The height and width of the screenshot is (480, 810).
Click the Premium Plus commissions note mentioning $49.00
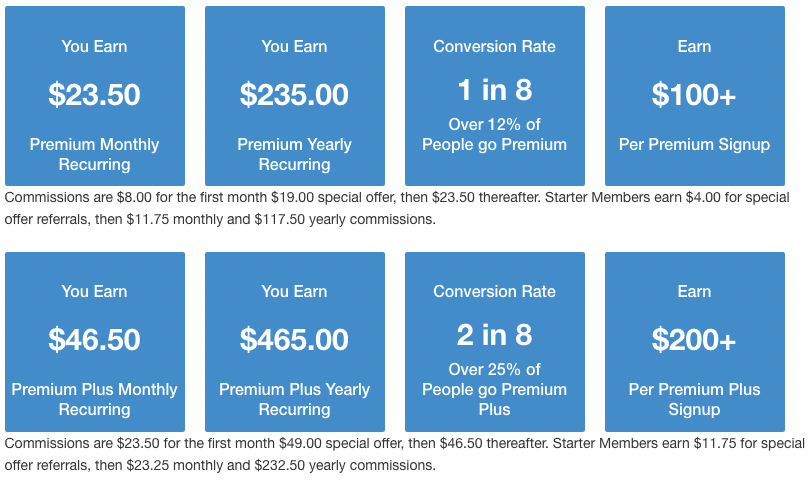404,454
